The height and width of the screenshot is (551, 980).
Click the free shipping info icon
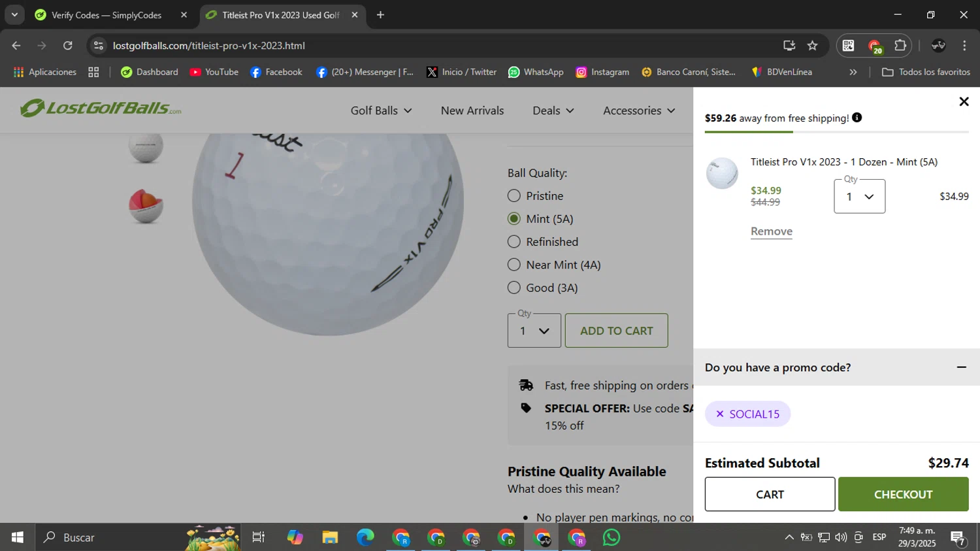tap(857, 118)
